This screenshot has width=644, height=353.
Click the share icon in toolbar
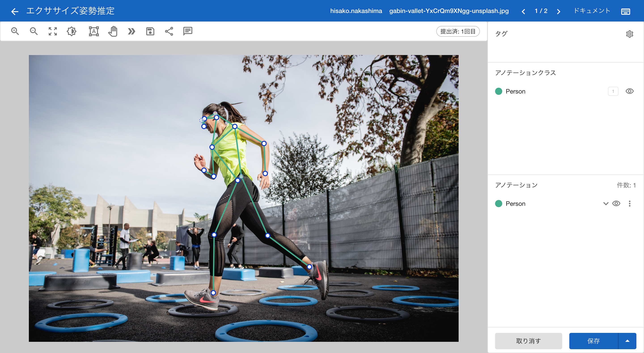169,31
